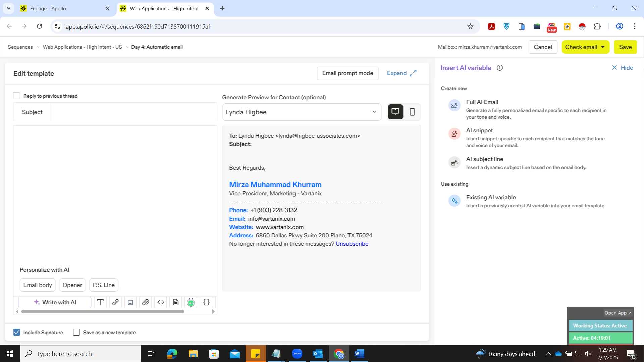Viewport: 644px width, 362px height.
Task: Open the Check email dropdown arrow
Action: tap(603, 47)
